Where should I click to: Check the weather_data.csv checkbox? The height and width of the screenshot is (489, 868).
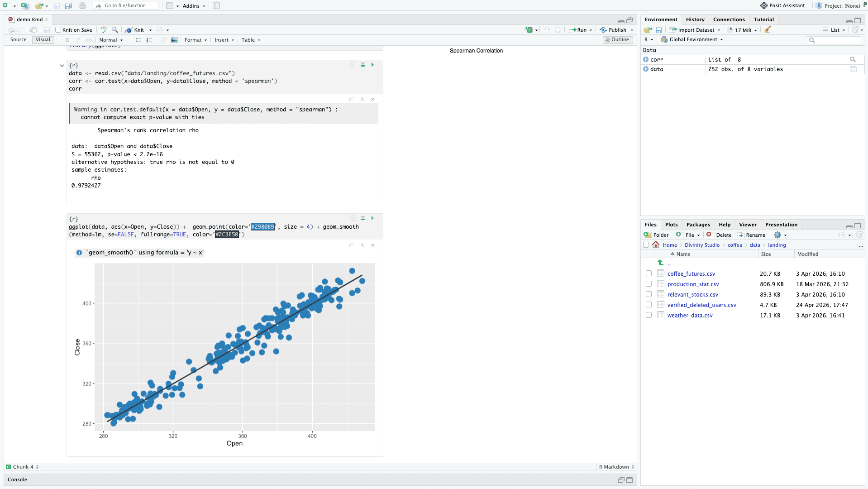point(649,315)
